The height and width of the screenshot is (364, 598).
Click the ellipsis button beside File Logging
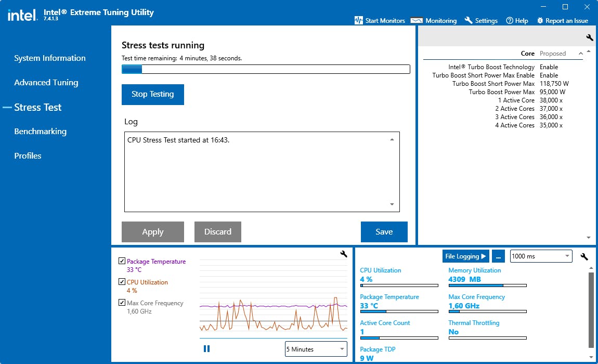pyautogui.click(x=499, y=256)
